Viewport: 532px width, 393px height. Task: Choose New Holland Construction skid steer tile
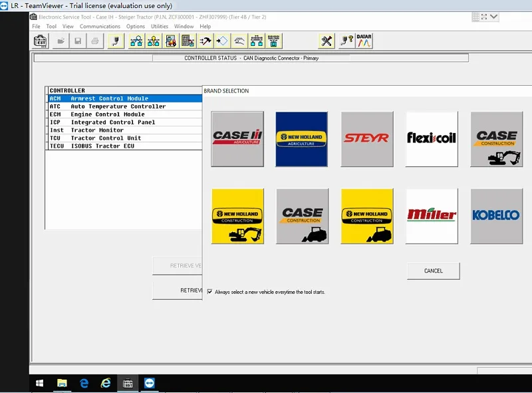pos(367,216)
